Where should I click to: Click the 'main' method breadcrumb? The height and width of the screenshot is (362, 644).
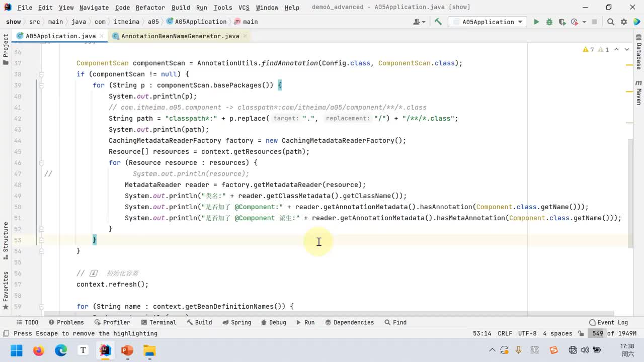click(x=246, y=22)
